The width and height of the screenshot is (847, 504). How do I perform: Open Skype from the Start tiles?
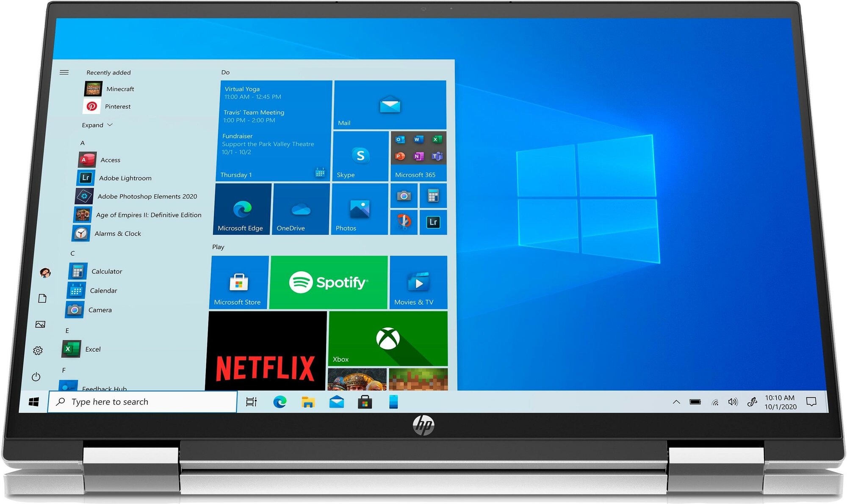coord(360,156)
